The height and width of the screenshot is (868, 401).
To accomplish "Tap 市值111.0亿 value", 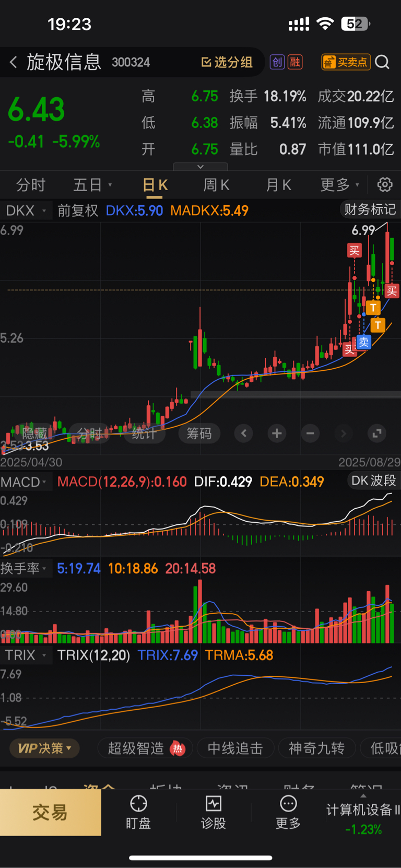I will click(x=356, y=149).
